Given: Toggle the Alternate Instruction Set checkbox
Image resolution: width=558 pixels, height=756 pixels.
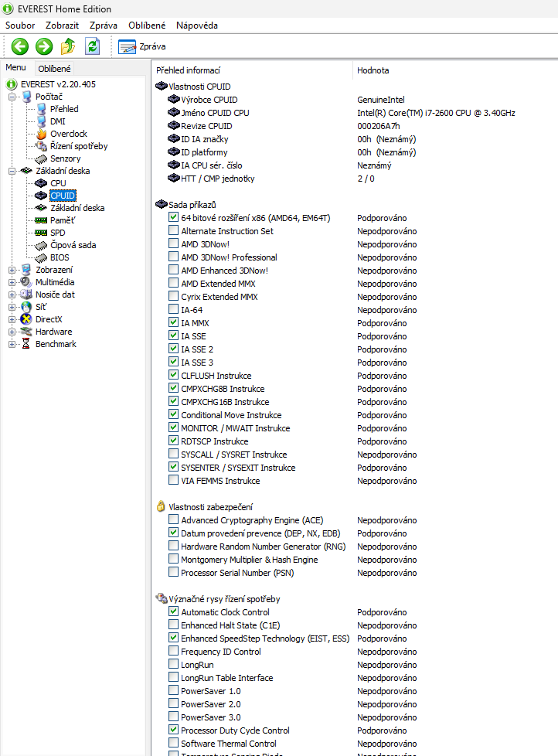Looking at the screenshot, I should point(173,230).
